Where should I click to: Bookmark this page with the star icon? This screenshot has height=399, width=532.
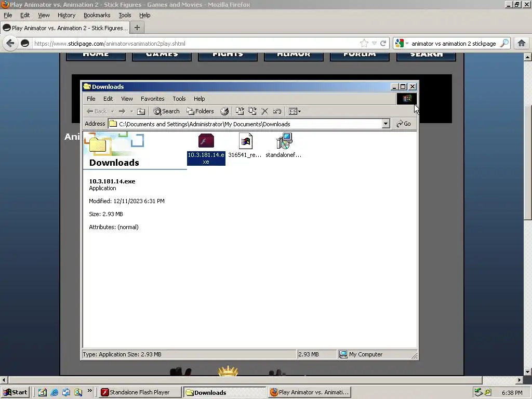[364, 44]
